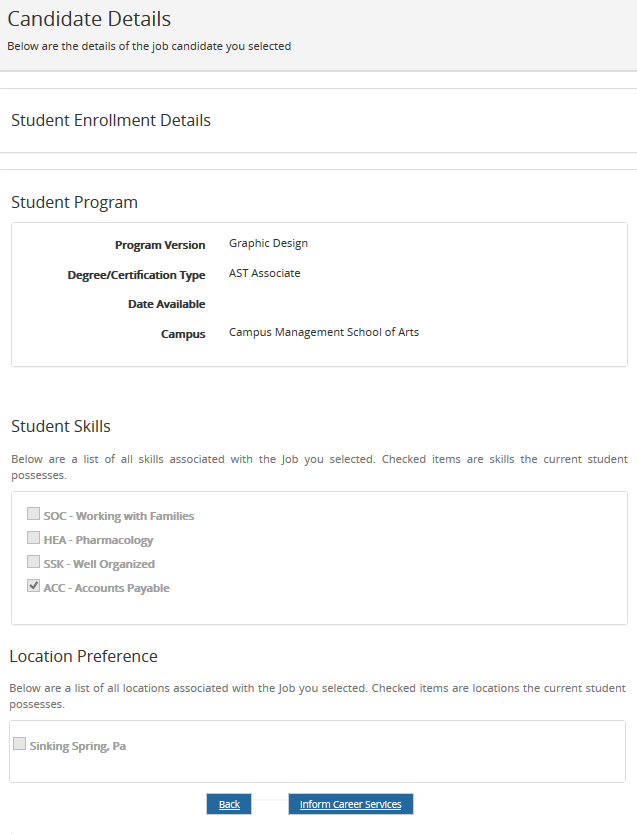Click the AST Associate degree value
The image size is (637, 835).
point(264,272)
